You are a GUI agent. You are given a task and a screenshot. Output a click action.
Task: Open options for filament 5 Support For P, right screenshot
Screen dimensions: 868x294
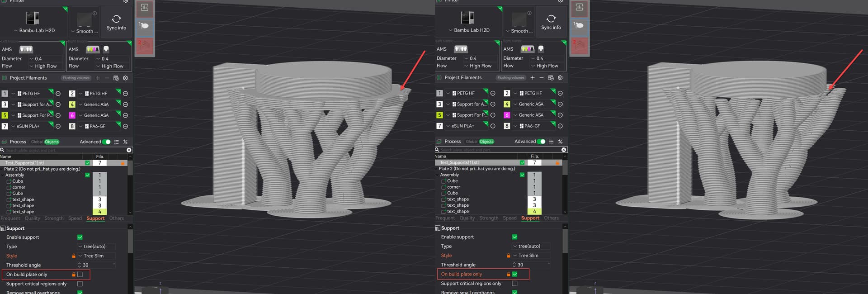coord(493,115)
